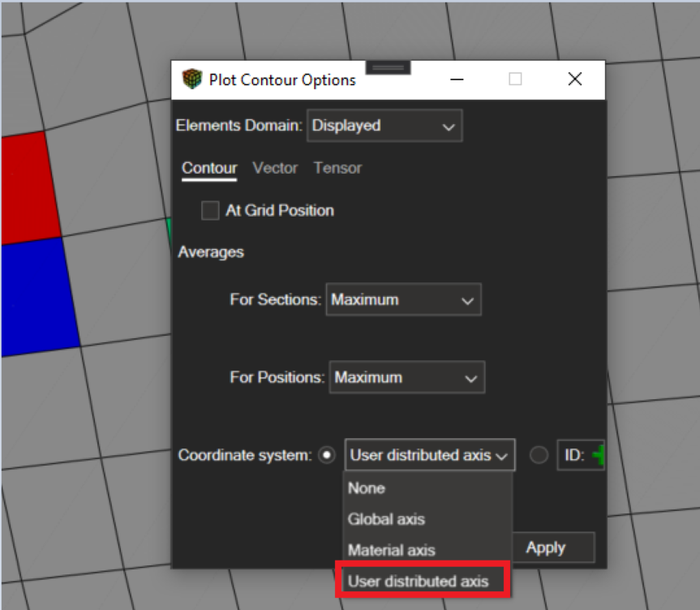The height and width of the screenshot is (610, 700).
Task: Expand the For Positions dropdown
Action: click(406, 378)
